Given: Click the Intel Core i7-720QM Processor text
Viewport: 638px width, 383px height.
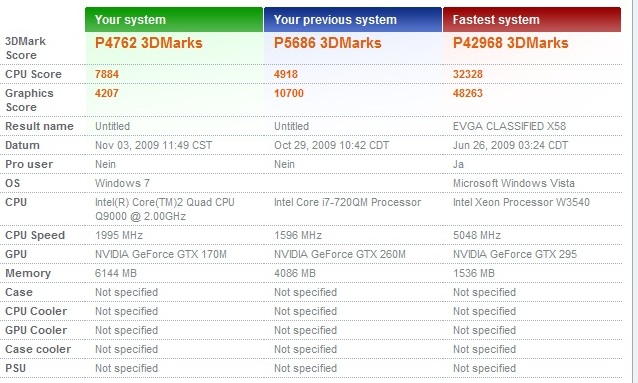Looking at the screenshot, I should coord(347,202).
